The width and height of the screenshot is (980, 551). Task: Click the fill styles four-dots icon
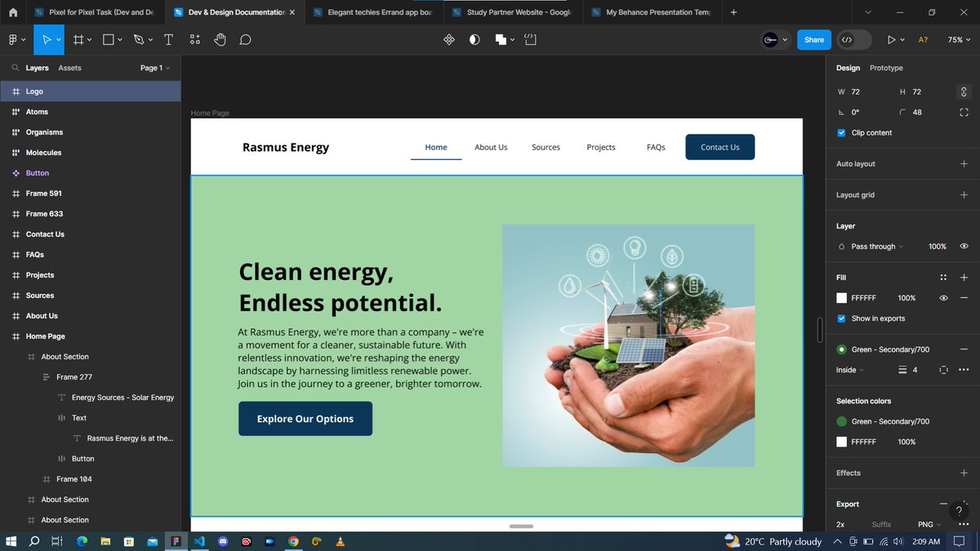[943, 278]
